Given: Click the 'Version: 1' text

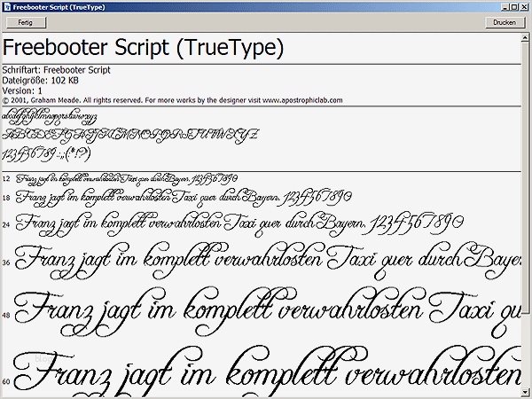Looking at the screenshot, I should (22, 90).
